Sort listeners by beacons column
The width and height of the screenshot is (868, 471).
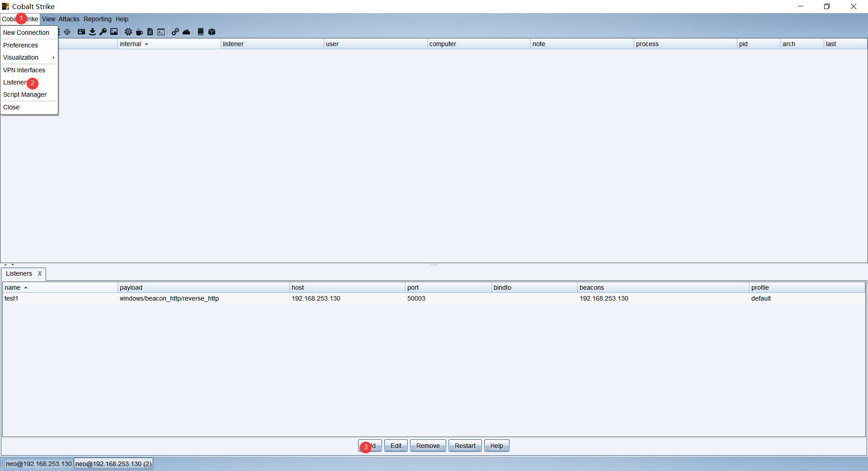pyautogui.click(x=663, y=287)
